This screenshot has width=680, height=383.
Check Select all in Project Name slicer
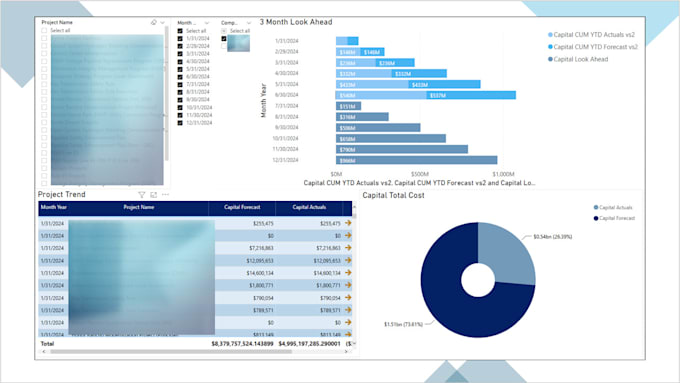pyautogui.click(x=44, y=30)
